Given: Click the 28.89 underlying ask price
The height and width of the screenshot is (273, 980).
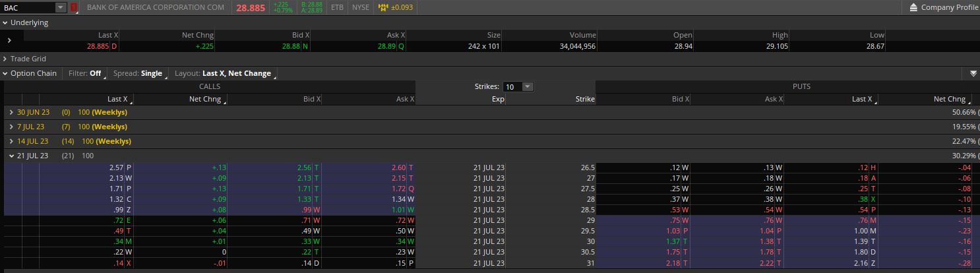Looking at the screenshot, I should (x=386, y=46).
